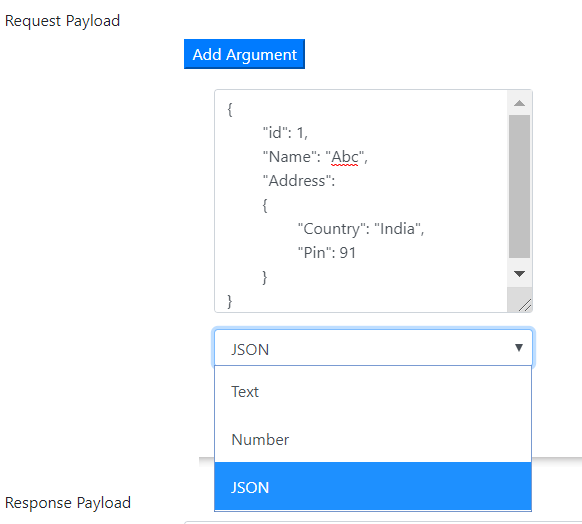Click the final closing brace in the payload
This screenshot has height=524, width=582.
pyautogui.click(x=230, y=301)
